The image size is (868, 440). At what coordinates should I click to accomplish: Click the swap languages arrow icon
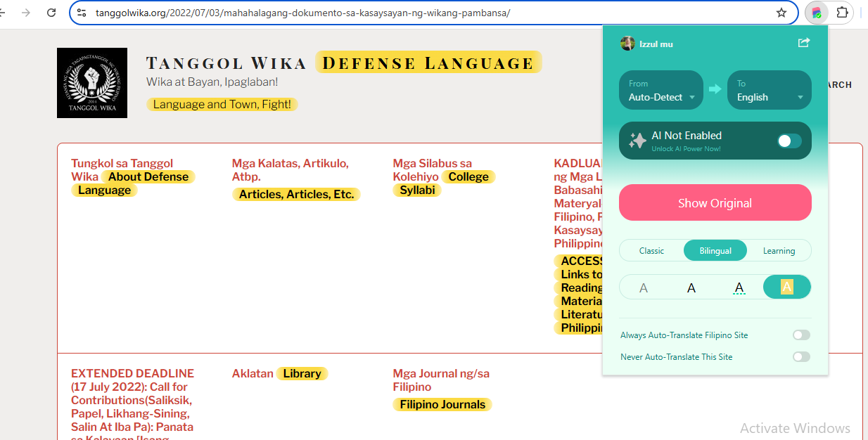tap(715, 89)
